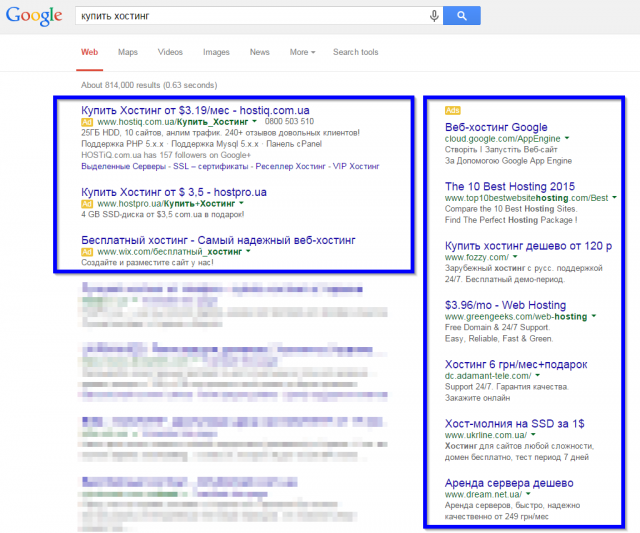Open the hostiq.com.ua ad headline

click(195, 110)
